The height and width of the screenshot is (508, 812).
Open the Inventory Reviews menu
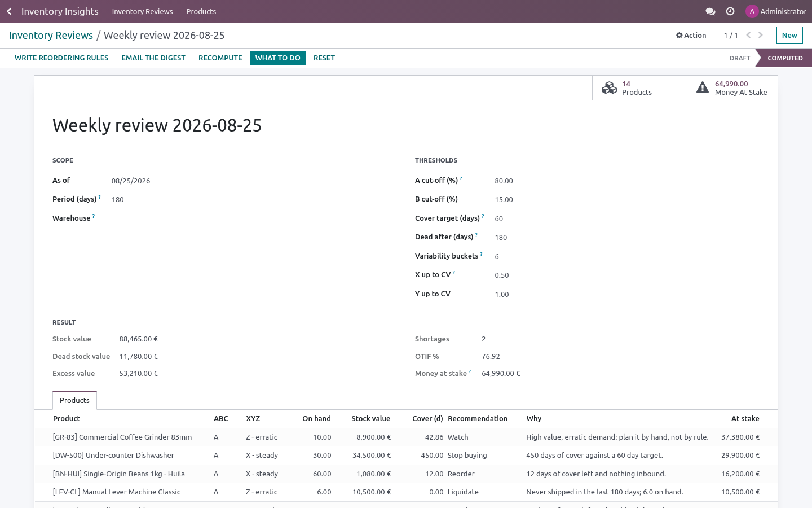[142, 11]
